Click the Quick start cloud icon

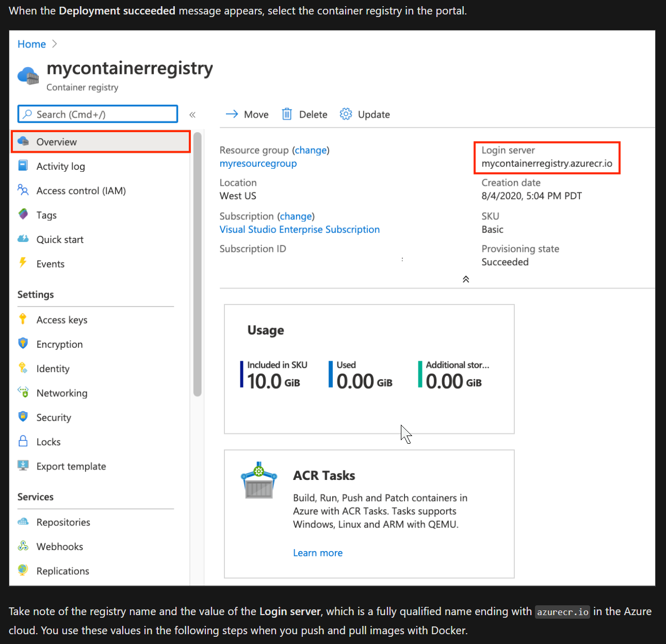coord(23,238)
